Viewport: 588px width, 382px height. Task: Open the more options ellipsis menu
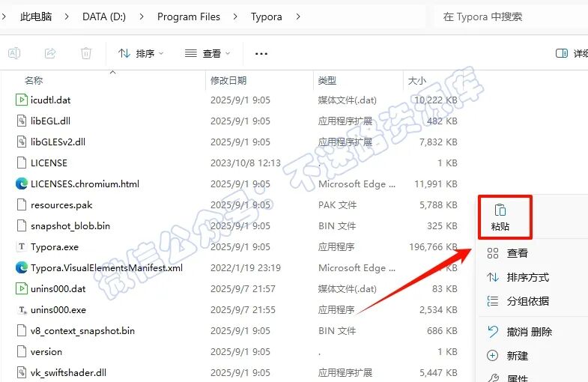tap(261, 54)
